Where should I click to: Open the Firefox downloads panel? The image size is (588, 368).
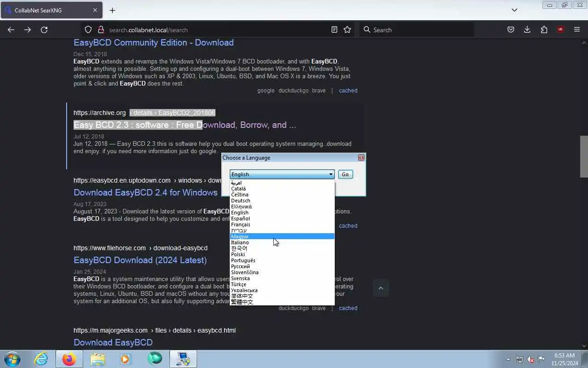coord(527,29)
